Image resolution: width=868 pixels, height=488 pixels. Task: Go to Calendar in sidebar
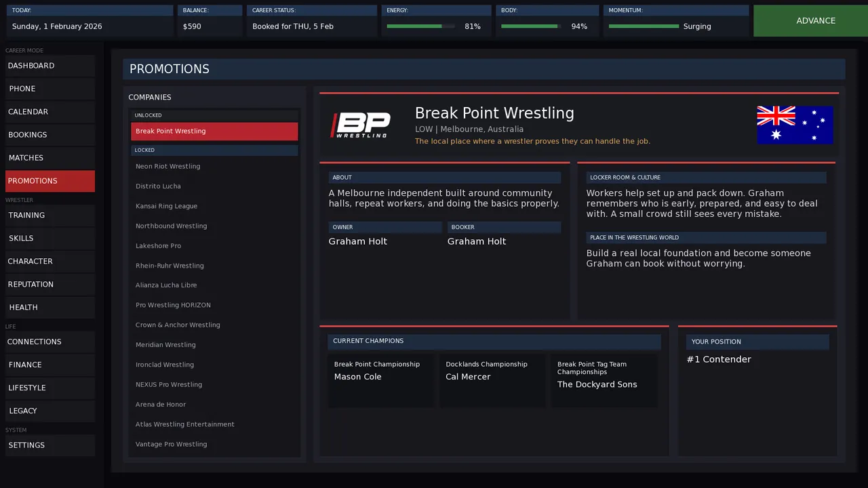point(50,112)
